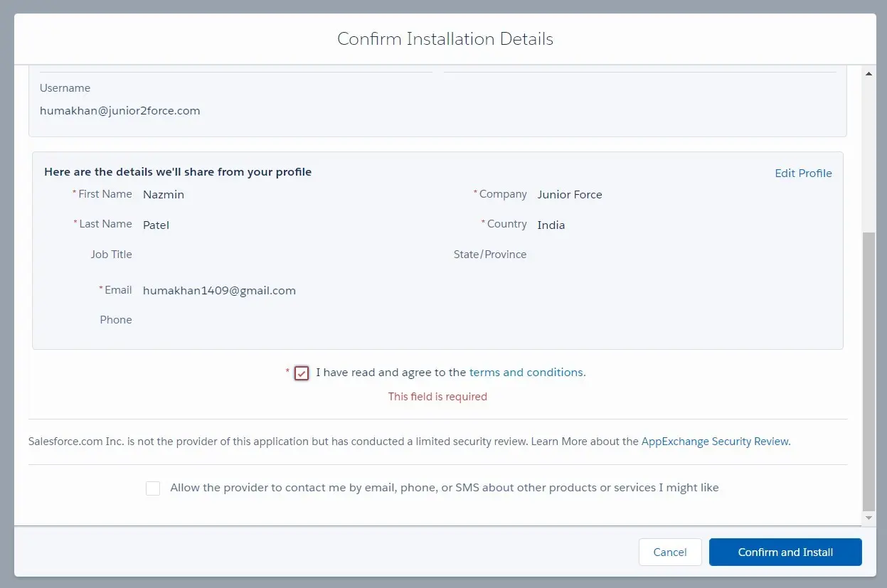The image size is (887, 588).
Task: Open the AppExchange Security Review link
Action: tap(715, 442)
